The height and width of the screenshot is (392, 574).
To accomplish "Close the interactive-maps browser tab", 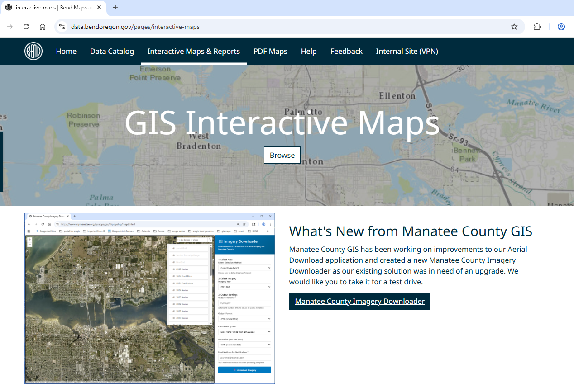I will (x=99, y=7).
